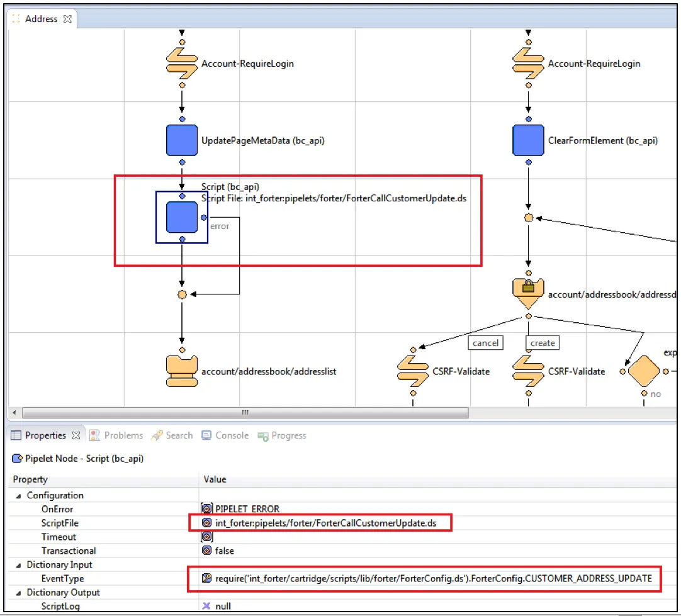Click the Search view icon

pyautogui.click(x=156, y=435)
